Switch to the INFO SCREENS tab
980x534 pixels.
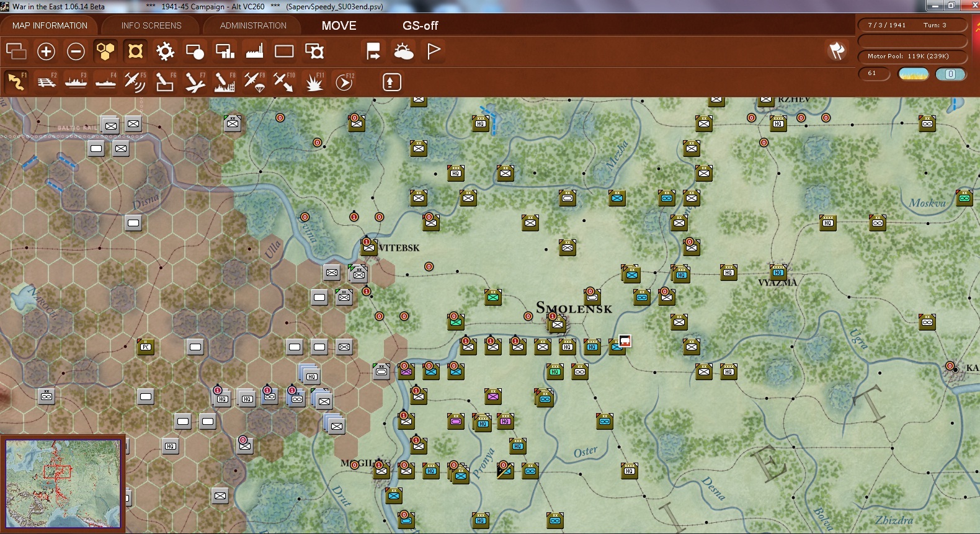tap(151, 25)
